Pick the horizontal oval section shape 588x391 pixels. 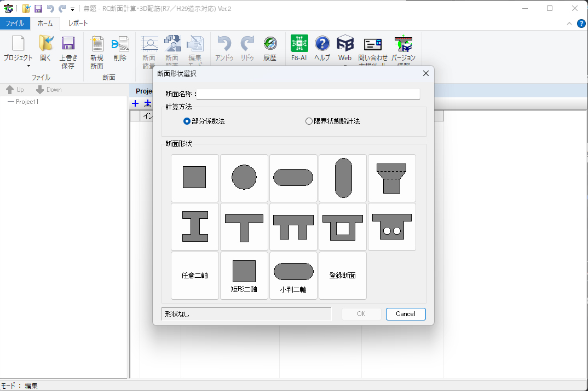click(x=293, y=178)
